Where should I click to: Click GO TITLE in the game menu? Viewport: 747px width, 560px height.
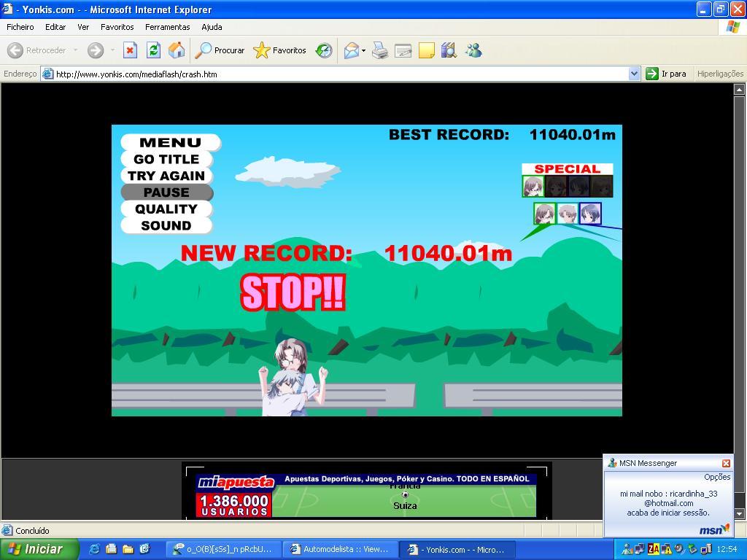166,159
